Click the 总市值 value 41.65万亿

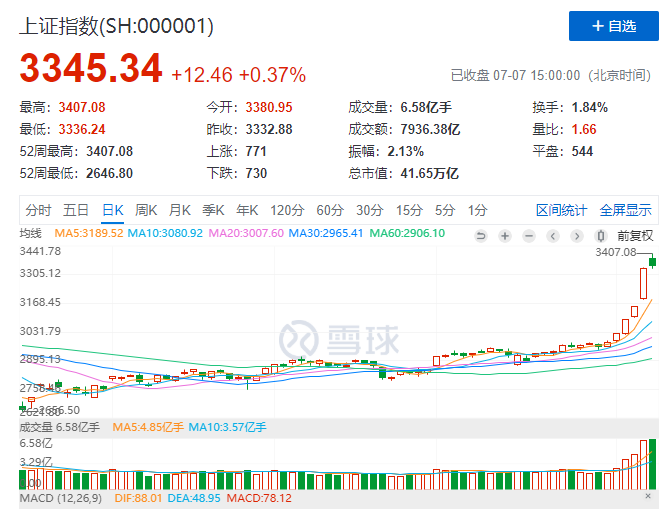(x=429, y=173)
